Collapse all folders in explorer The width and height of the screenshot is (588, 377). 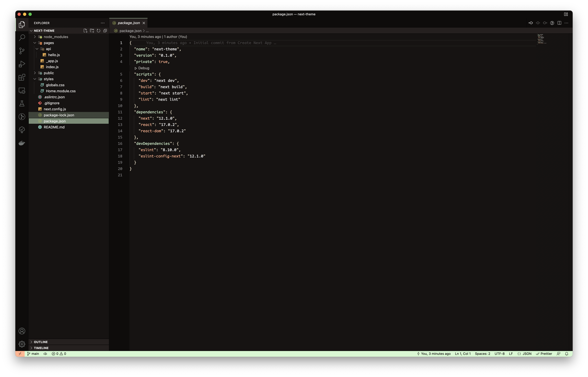point(105,31)
